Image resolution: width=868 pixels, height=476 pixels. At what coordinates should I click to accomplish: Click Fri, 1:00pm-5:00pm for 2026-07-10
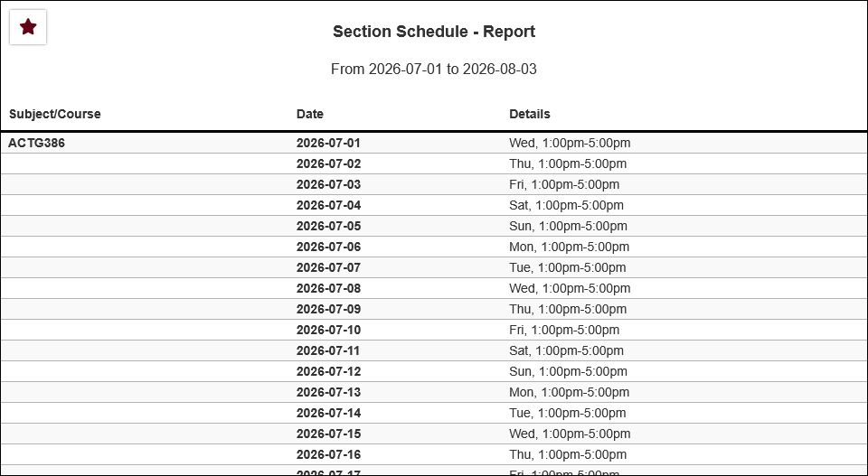coord(564,330)
